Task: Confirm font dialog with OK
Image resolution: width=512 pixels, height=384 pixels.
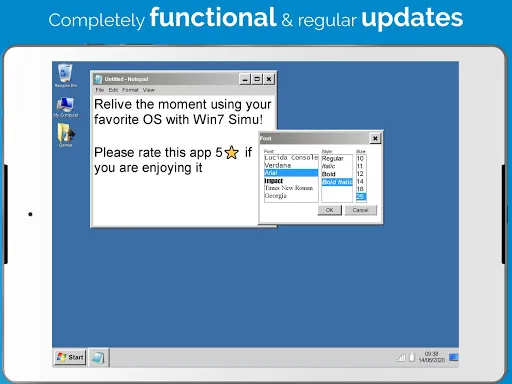Action: pyautogui.click(x=329, y=210)
